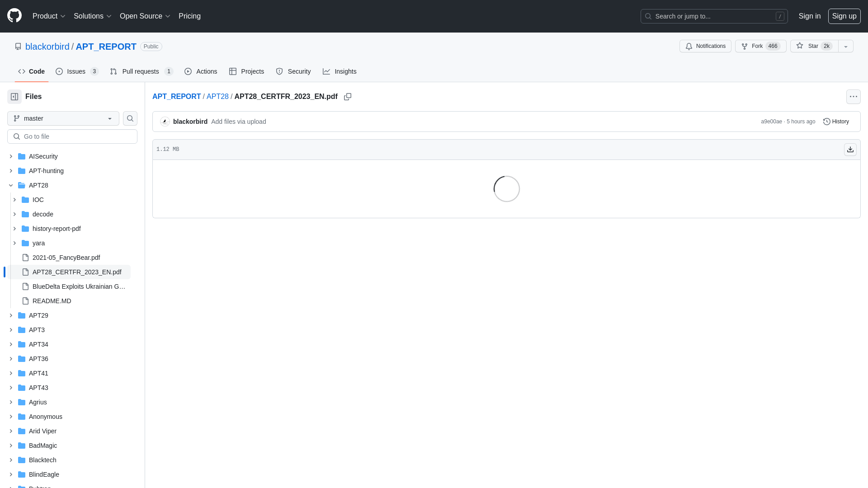This screenshot has width=868, height=488.
Task: Open the GitHub home logo
Action: pyautogui.click(x=14, y=16)
